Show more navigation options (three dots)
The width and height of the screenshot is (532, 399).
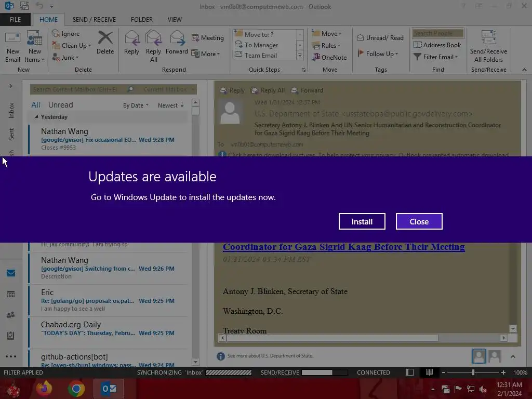point(11,356)
